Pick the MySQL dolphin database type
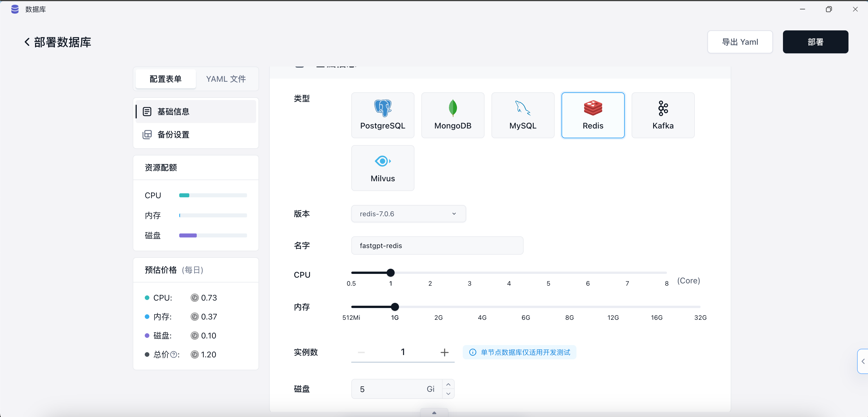This screenshot has height=417, width=868. (x=523, y=115)
